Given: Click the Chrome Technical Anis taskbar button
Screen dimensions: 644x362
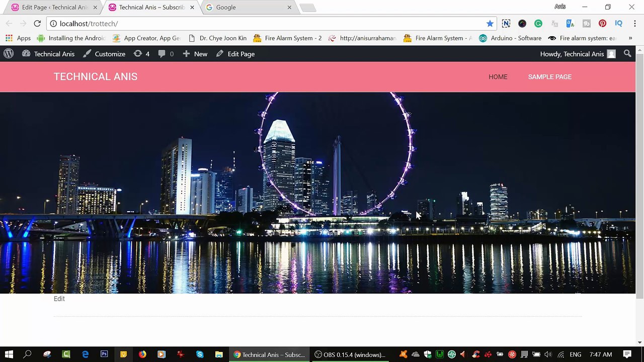Looking at the screenshot, I should click(x=269, y=354).
